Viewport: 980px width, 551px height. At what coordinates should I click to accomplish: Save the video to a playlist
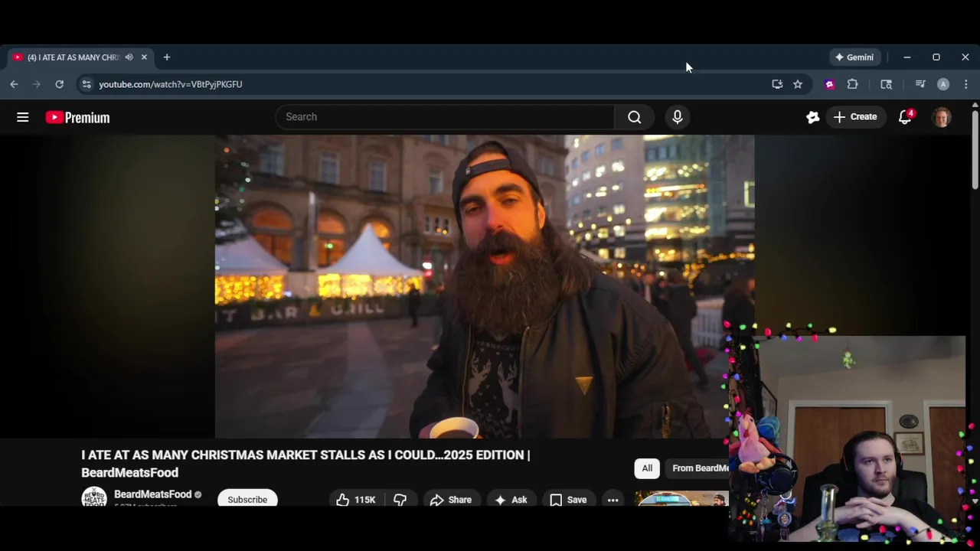[568, 500]
